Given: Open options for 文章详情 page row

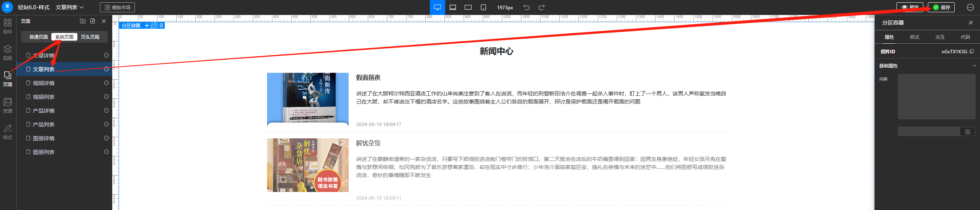Looking at the screenshot, I should [107, 56].
